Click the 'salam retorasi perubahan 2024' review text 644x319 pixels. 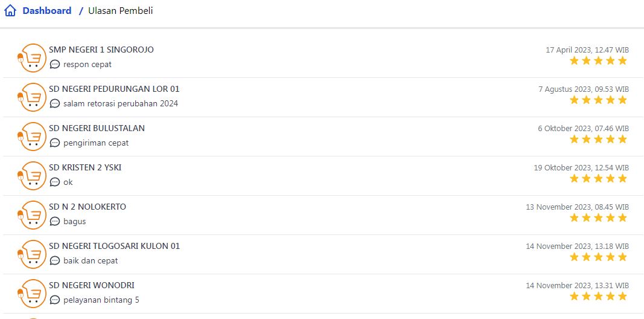[121, 103]
